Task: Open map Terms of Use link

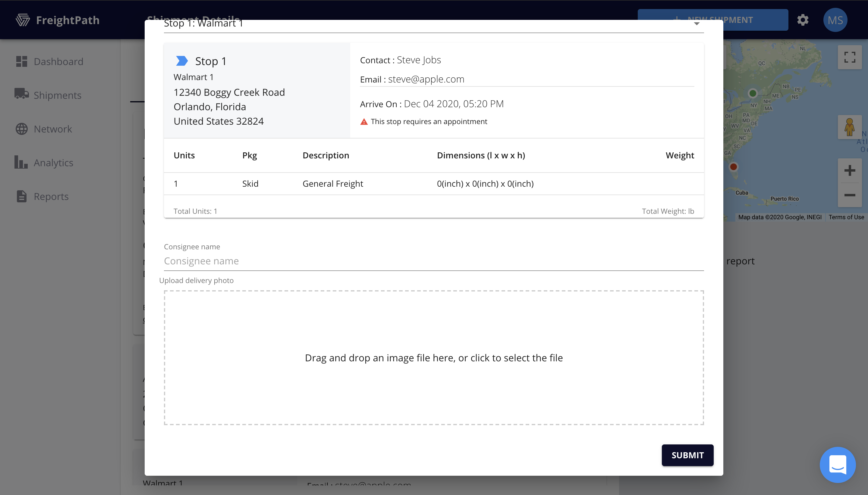Action: (x=846, y=217)
